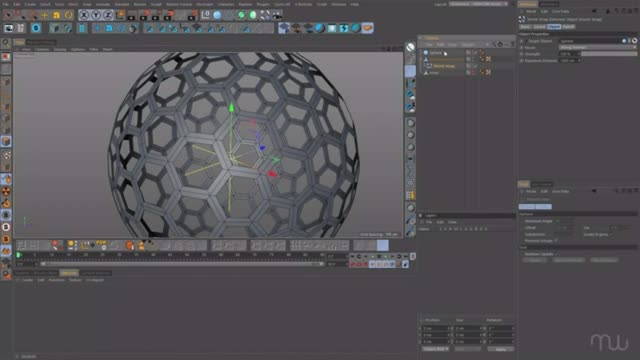Viewport: 640px width, 360px height.
Task: Click the blue globe icon in second toolbar row
Action: (x=320, y=28)
